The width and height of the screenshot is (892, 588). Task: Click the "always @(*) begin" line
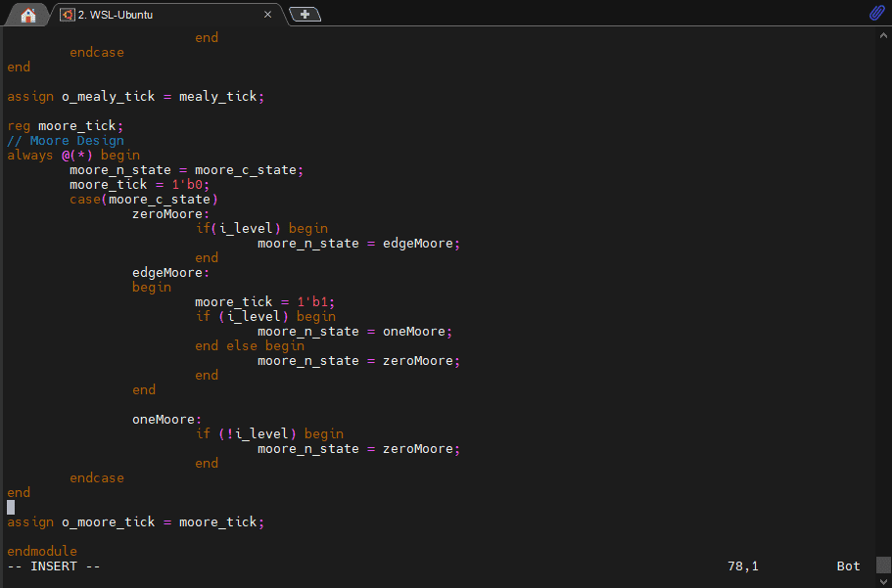73,156
